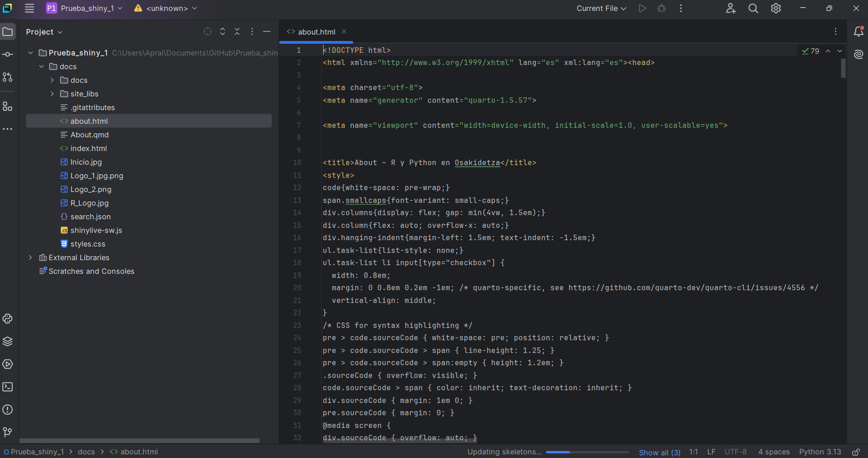Open the Commit tool window
Image resolution: width=868 pixels, height=458 pixels.
8,54
